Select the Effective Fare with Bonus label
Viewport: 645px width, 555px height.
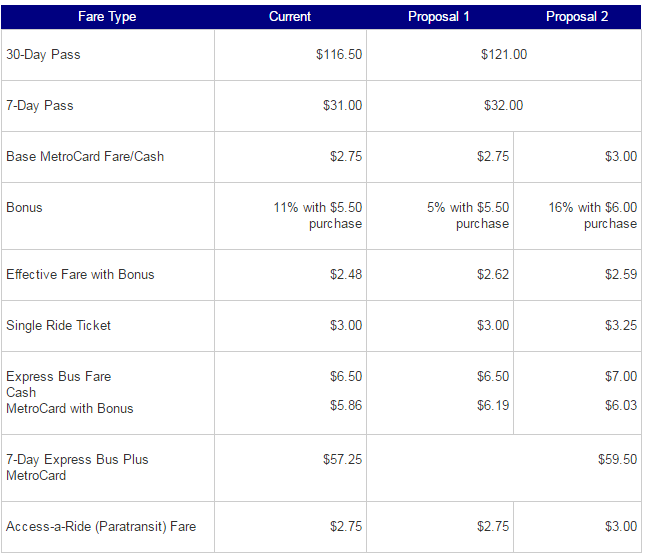point(80,275)
